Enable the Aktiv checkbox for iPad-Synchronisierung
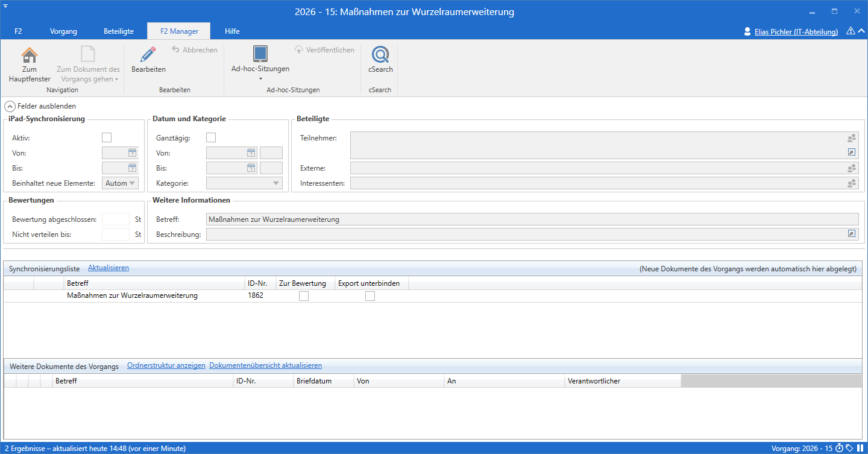Screen dimensions: 868x454 (x=107, y=138)
